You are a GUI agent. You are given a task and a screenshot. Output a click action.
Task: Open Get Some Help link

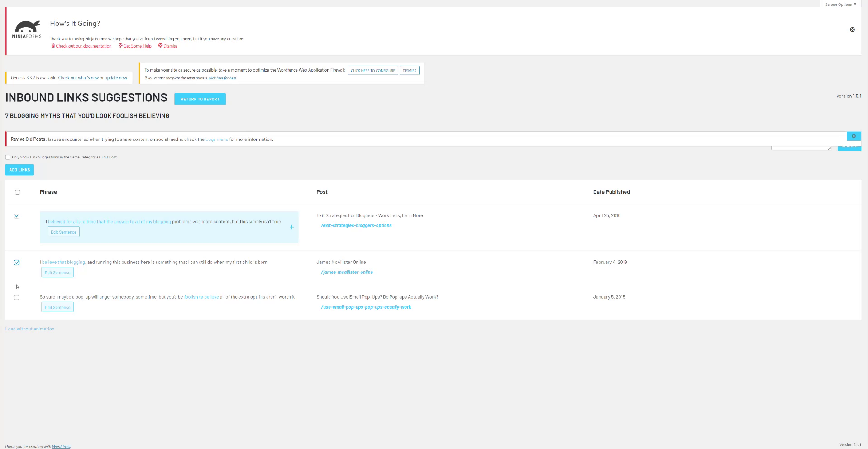click(x=137, y=46)
